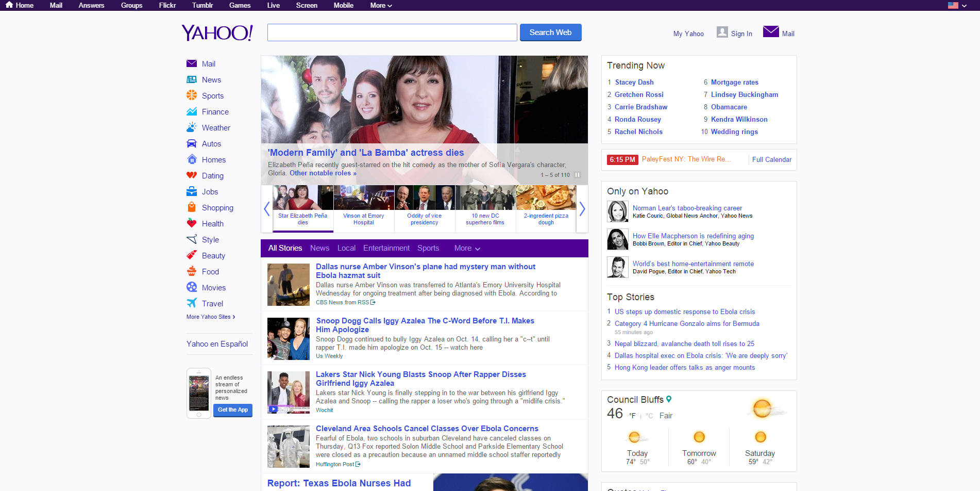980x491 pixels.
Task: Switch temperature unit to Celsius
Action: [649, 416]
